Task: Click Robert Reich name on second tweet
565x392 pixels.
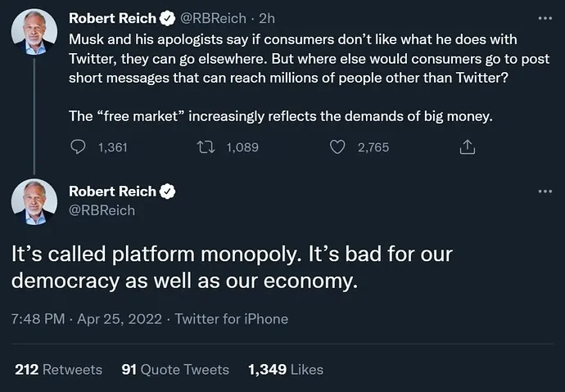Action: 112,191
